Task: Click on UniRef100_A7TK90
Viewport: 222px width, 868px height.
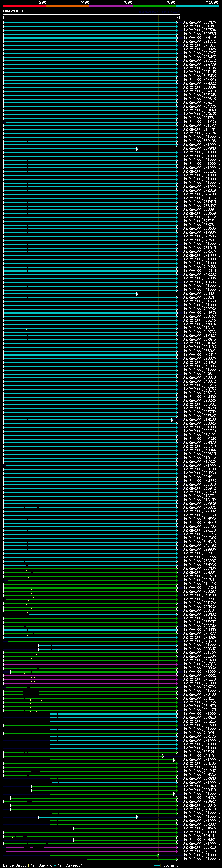Action: click(x=199, y=603)
